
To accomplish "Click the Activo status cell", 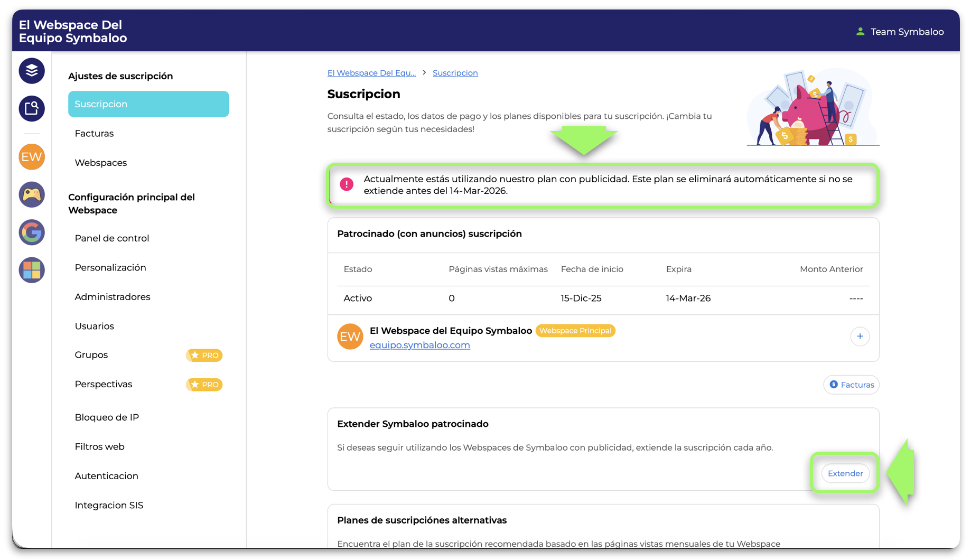I will point(358,298).
